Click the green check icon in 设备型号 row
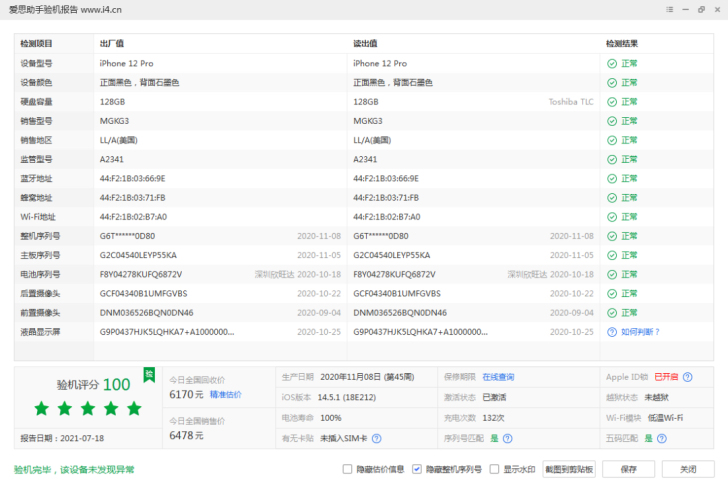 pos(612,64)
